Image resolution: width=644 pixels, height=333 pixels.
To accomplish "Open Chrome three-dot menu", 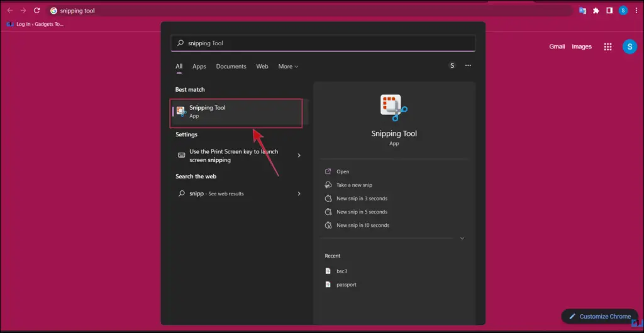I will (636, 11).
